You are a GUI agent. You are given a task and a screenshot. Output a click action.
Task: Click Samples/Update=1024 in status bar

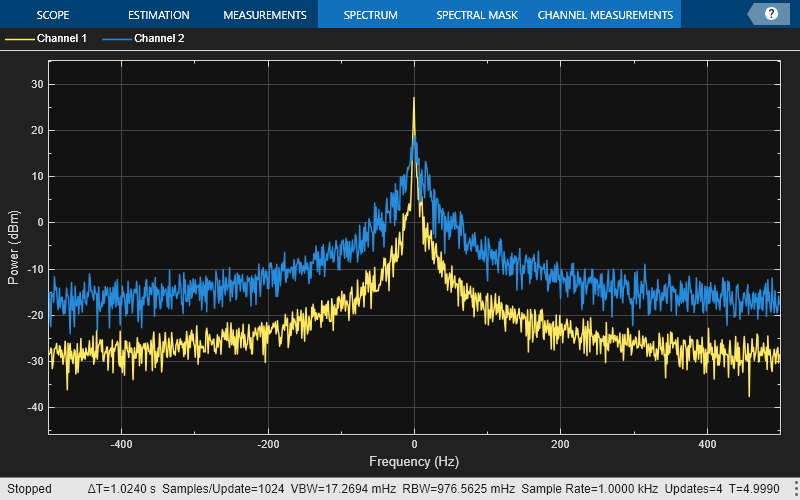(x=223, y=489)
